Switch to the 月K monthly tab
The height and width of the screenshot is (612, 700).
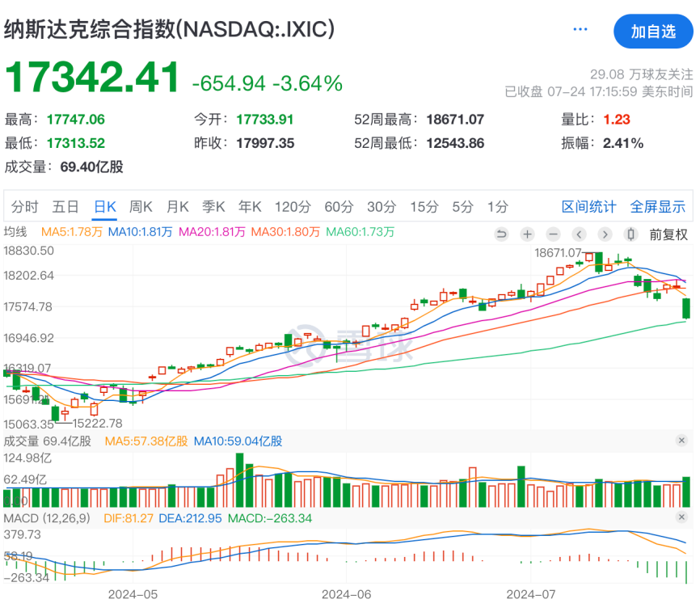178,207
